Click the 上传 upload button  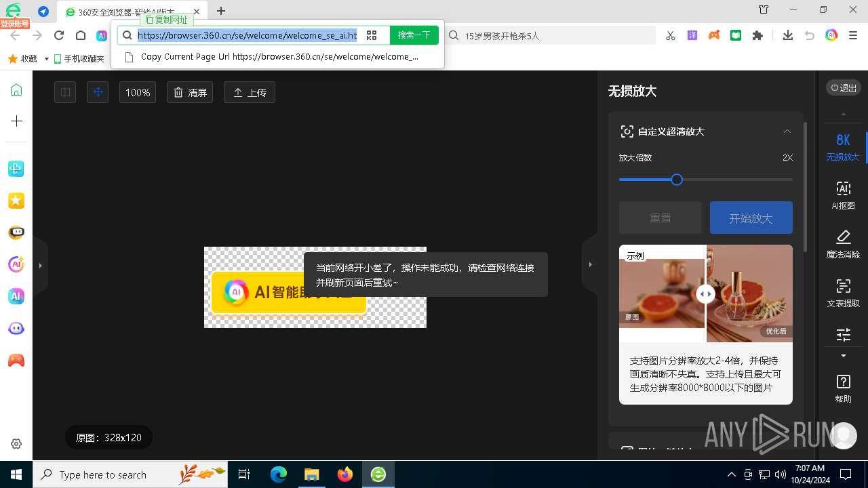[250, 92]
